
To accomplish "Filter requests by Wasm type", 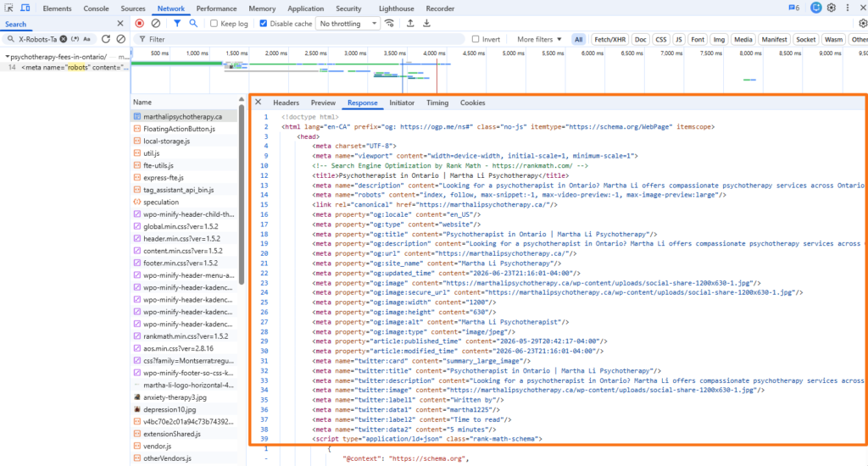I will (833, 39).
